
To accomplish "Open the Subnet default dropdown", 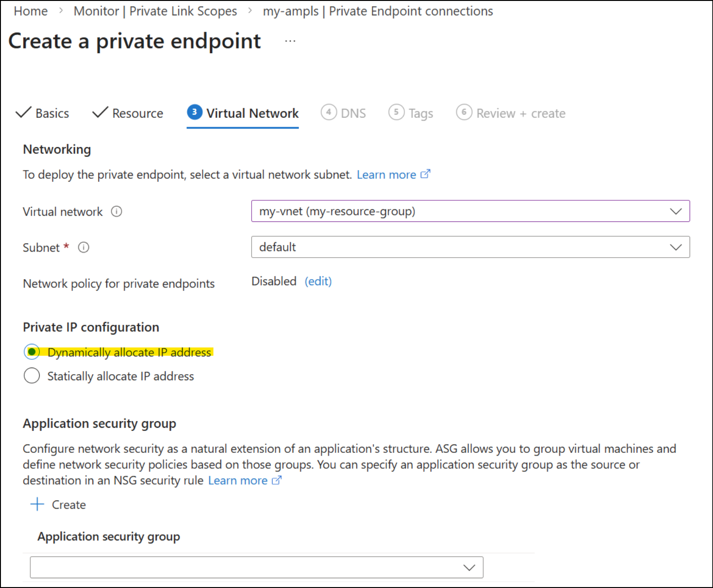I will (470, 247).
